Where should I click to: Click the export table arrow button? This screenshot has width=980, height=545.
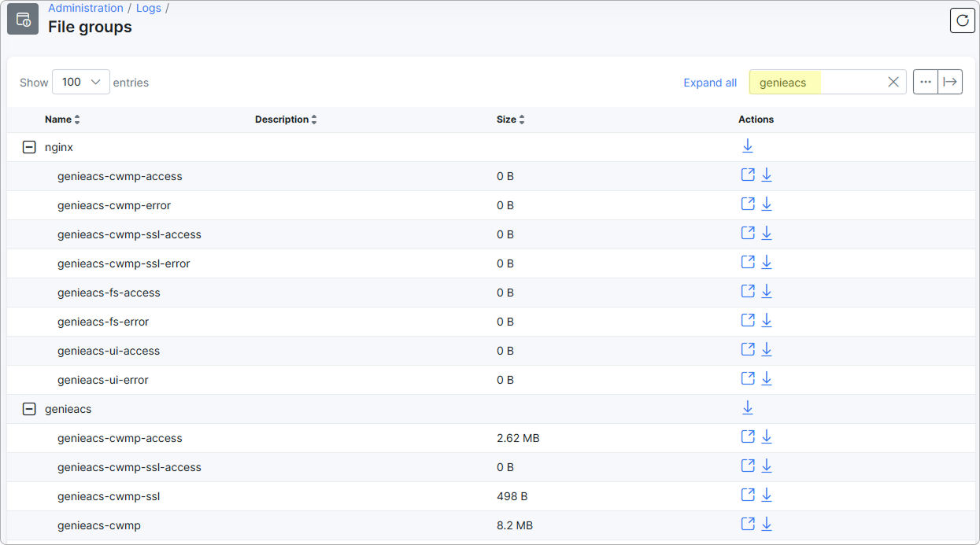[950, 82]
